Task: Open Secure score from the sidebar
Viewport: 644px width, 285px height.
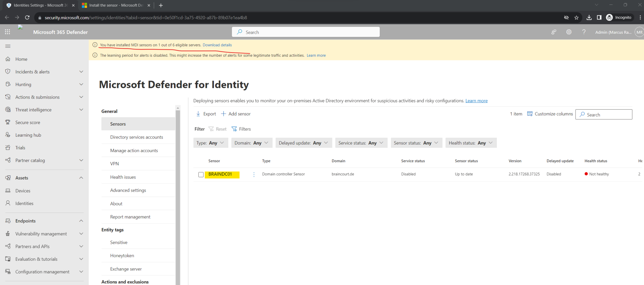Action: coord(28,122)
